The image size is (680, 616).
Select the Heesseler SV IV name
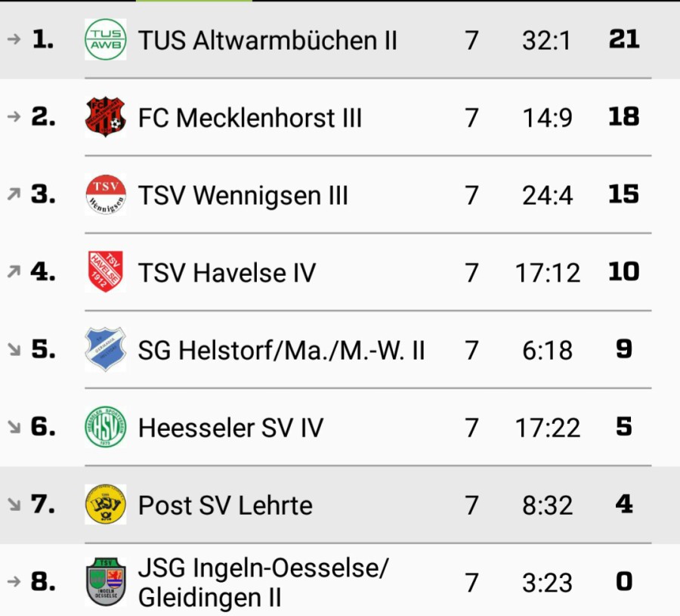coord(230,429)
